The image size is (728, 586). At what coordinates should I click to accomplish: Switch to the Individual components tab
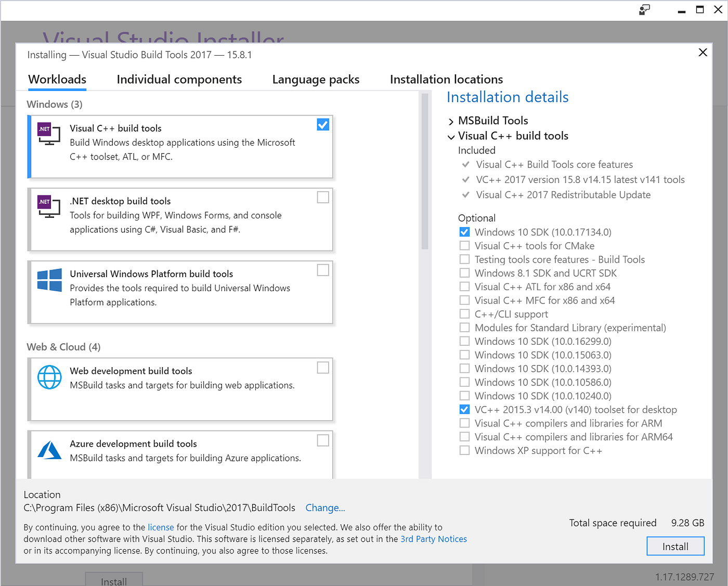pyautogui.click(x=179, y=79)
